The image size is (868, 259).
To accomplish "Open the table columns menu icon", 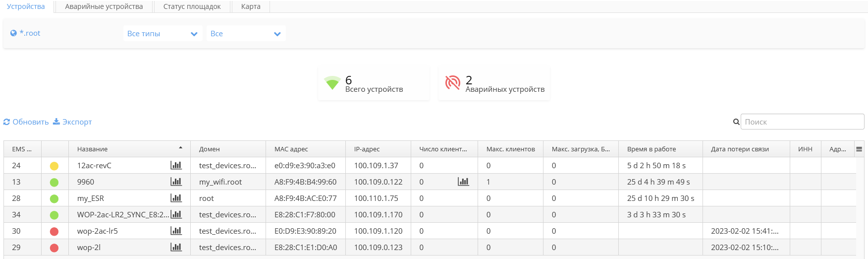I will coord(859,149).
